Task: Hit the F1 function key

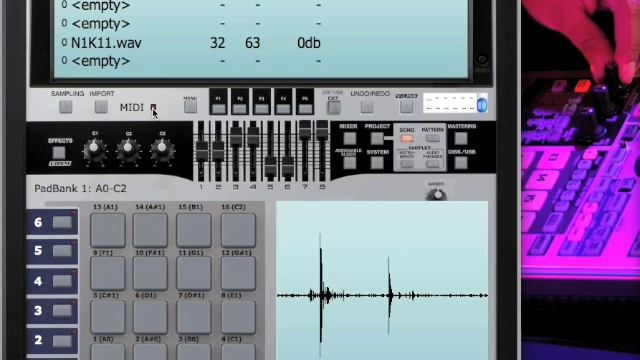Action: pyautogui.click(x=218, y=109)
